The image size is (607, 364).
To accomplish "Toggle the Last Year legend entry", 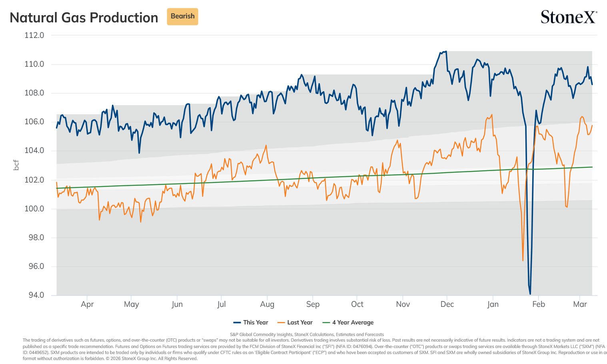I will (x=295, y=322).
